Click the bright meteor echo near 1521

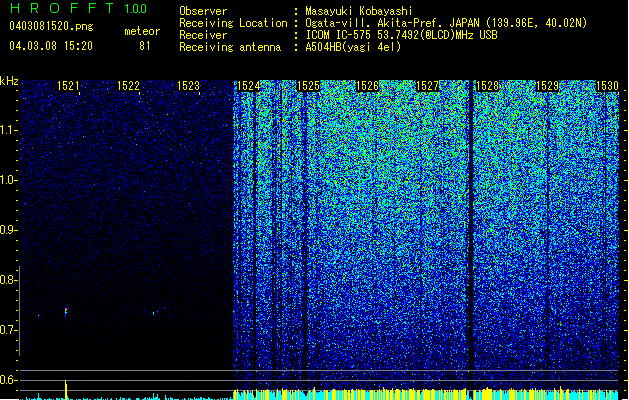click(x=66, y=311)
